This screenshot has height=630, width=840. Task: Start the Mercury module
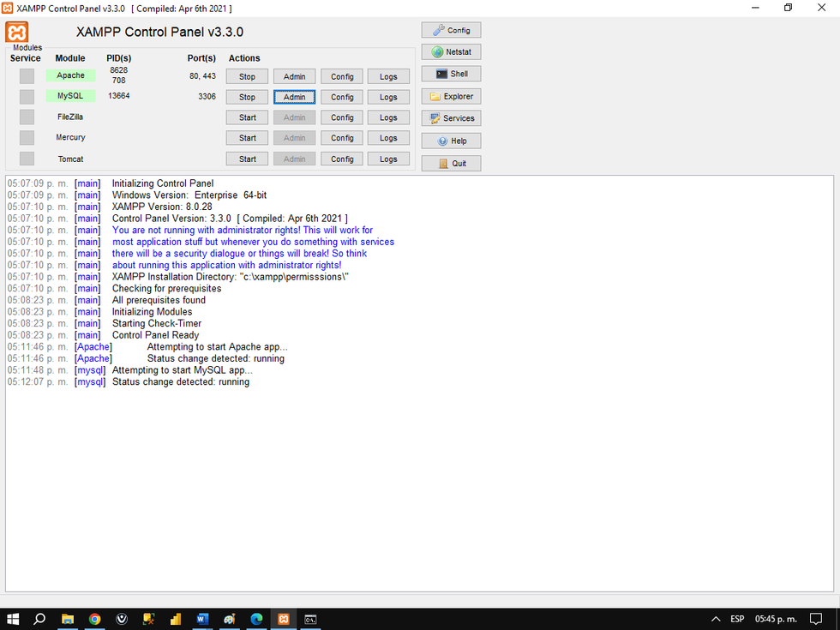[247, 138]
